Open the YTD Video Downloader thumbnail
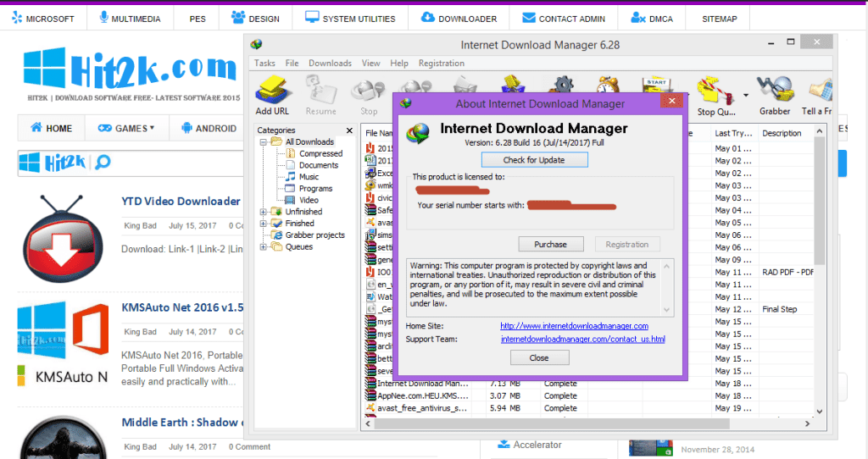This screenshot has width=868, height=459. pos(62,239)
